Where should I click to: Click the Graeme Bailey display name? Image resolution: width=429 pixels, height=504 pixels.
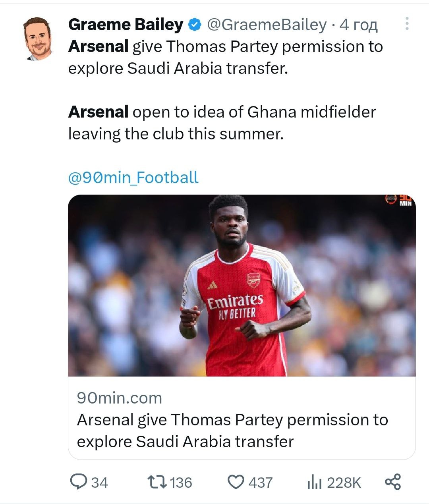click(x=126, y=25)
